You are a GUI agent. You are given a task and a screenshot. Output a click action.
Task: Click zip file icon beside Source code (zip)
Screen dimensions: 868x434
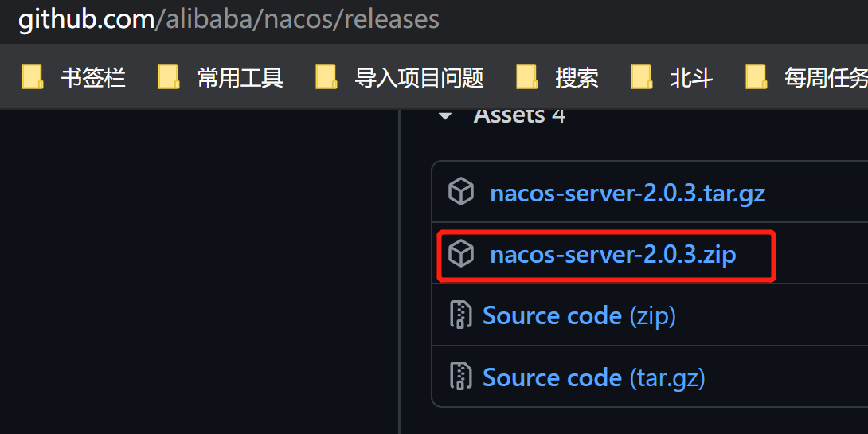pos(460,315)
